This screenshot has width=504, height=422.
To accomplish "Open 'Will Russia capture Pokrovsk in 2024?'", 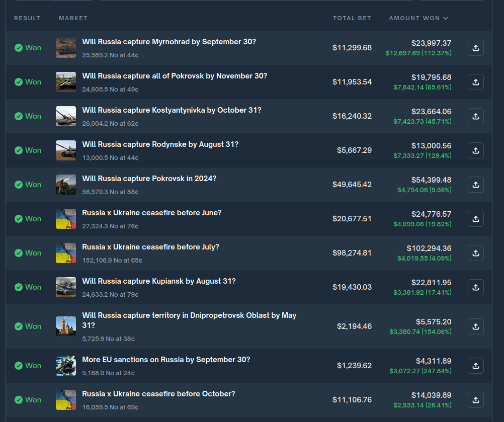I will pyautogui.click(x=149, y=179).
